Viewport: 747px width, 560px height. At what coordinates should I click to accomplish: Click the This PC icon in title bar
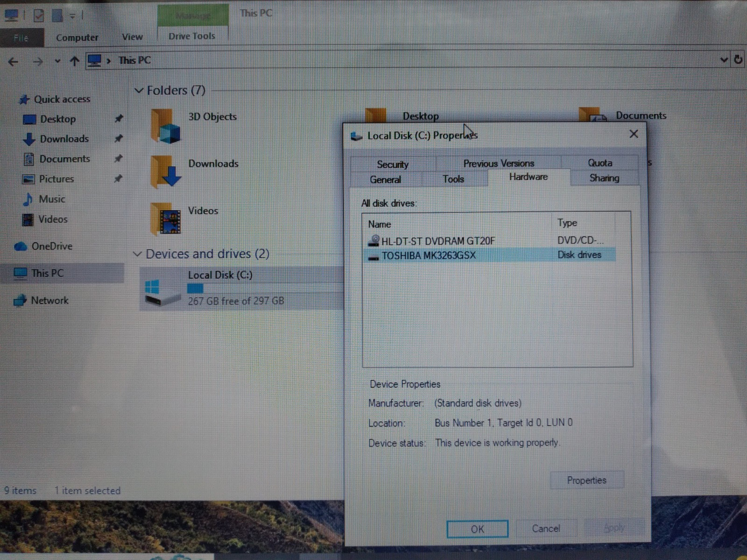click(11, 16)
